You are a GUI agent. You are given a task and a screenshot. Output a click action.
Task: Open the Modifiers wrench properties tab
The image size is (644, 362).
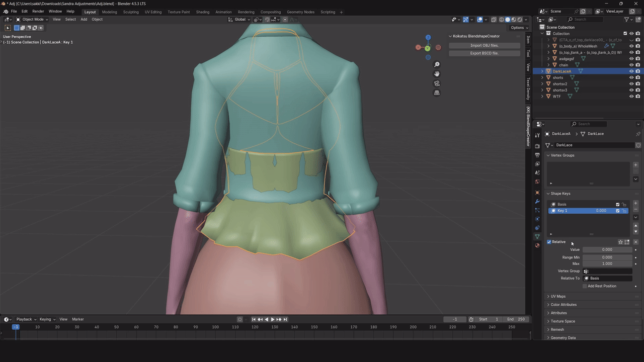pos(537,201)
